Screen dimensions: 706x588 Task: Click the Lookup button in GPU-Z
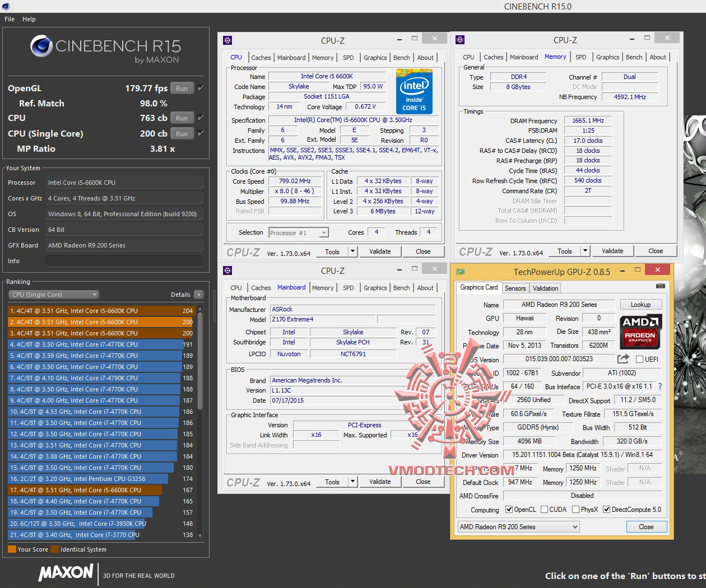[x=640, y=305]
